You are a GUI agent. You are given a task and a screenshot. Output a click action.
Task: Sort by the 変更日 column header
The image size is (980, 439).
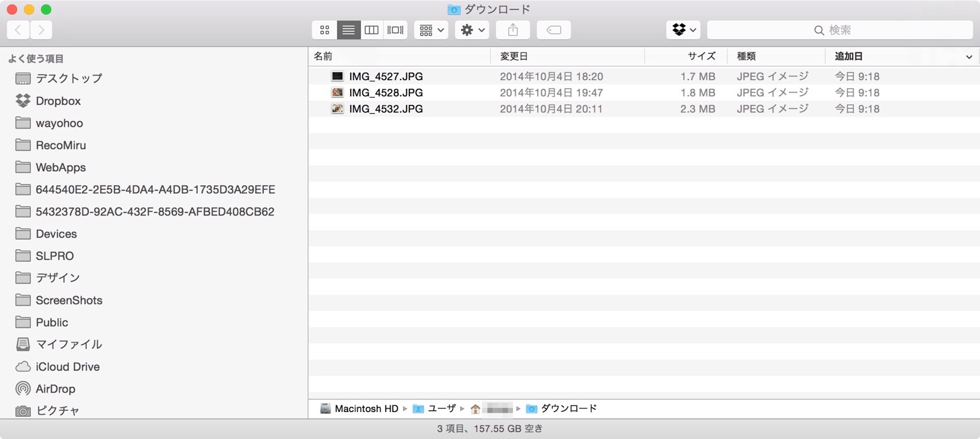pos(567,57)
